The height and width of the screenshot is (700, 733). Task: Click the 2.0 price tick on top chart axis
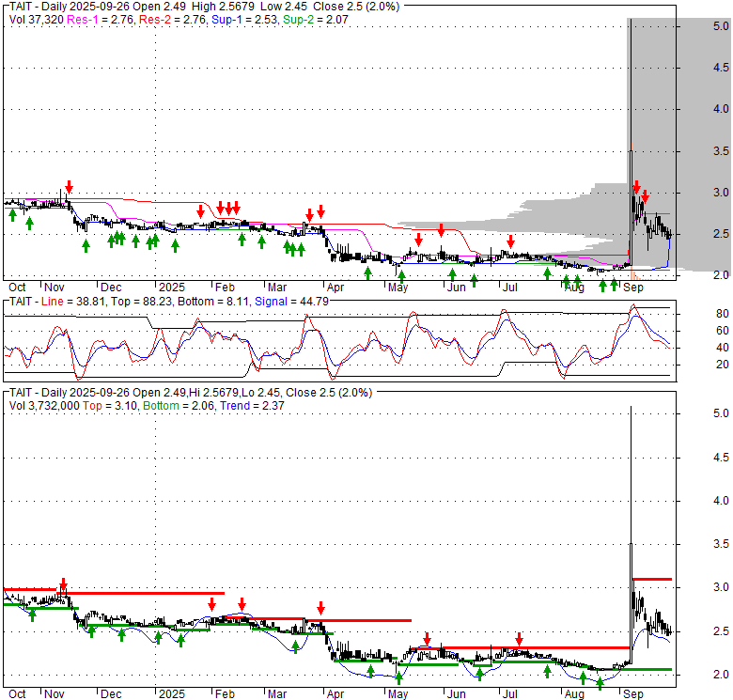tap(721, 275)
